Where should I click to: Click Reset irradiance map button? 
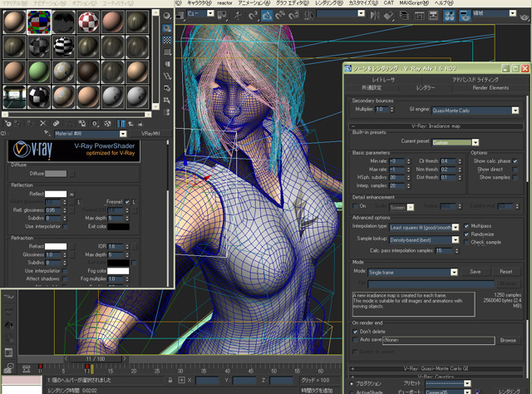click(x=506, y=272)
